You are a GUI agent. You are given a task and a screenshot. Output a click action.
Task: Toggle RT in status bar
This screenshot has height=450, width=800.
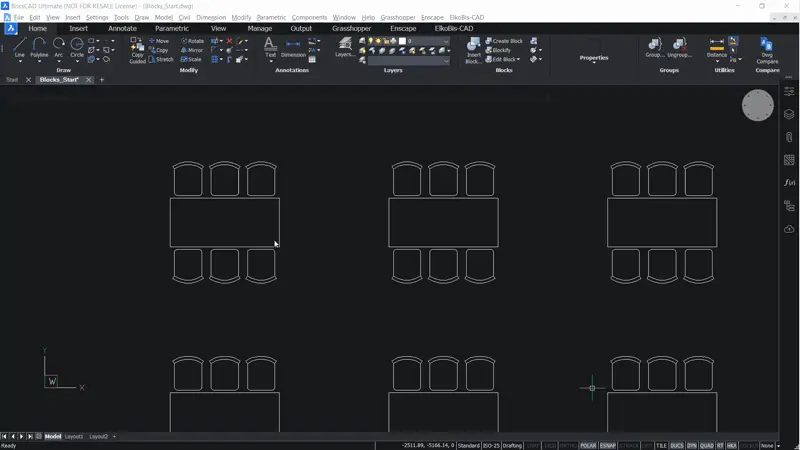click(x=720, y=445)
